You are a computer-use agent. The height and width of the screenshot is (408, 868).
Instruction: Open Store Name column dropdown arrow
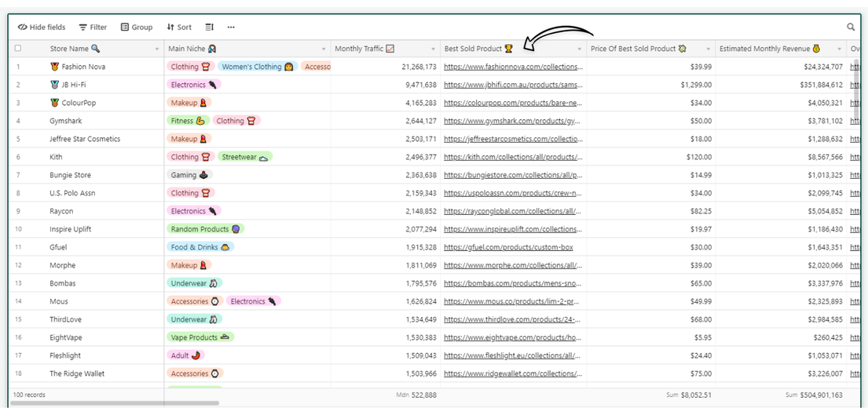157,49
